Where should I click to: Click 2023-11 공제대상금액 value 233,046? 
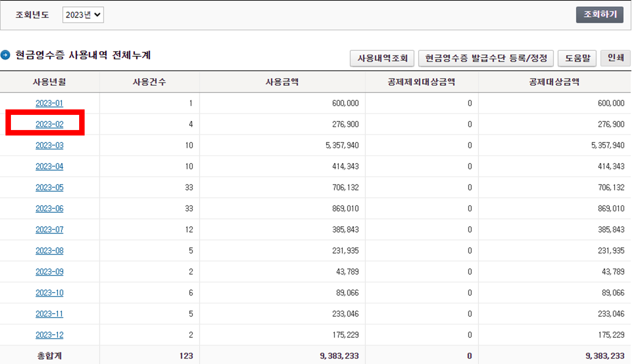(611, 314)
